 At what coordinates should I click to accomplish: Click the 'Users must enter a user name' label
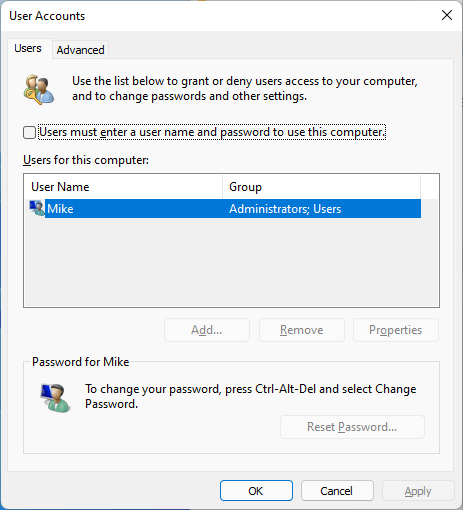coord(212,132)
